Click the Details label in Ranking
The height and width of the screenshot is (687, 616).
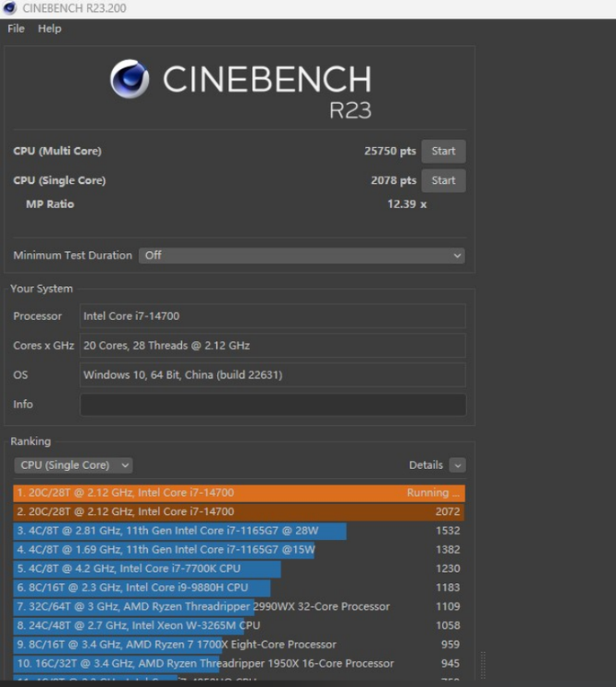(426, 465)
